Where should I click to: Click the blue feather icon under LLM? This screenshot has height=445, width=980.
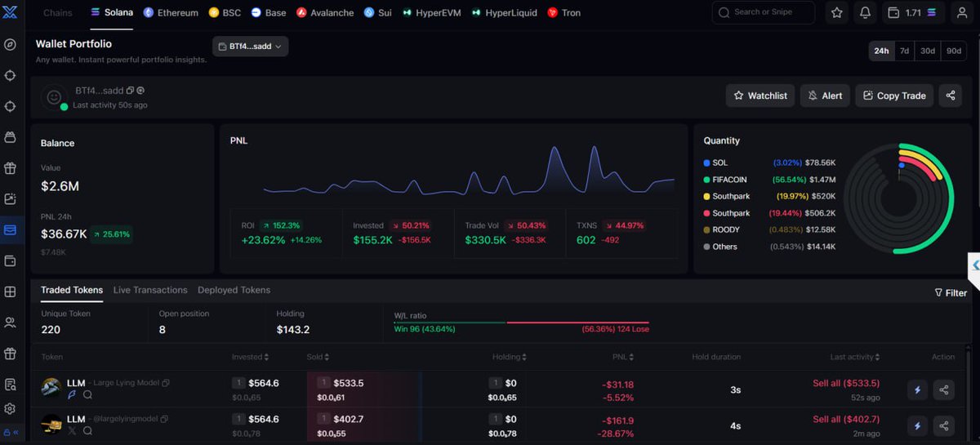click(x=72, y=394)
